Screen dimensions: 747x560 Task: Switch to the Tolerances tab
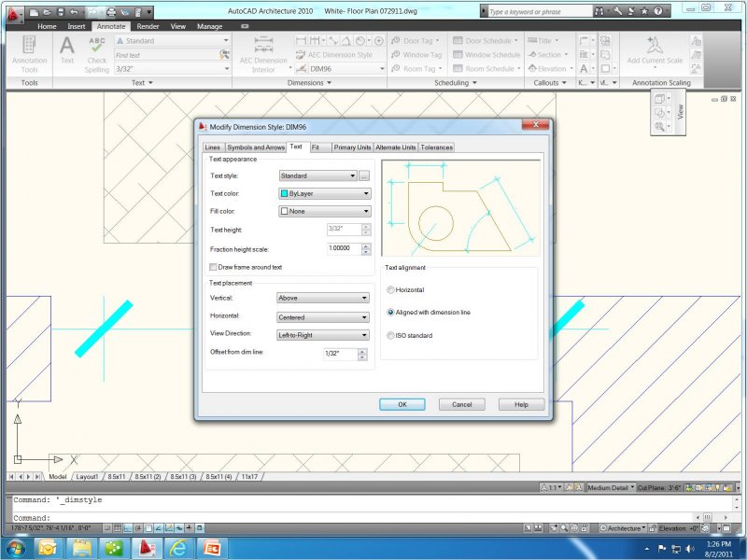(436, 147)
